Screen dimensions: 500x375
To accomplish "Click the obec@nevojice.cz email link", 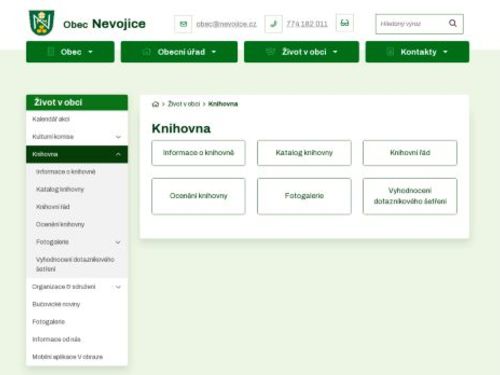I will (226, 24).
